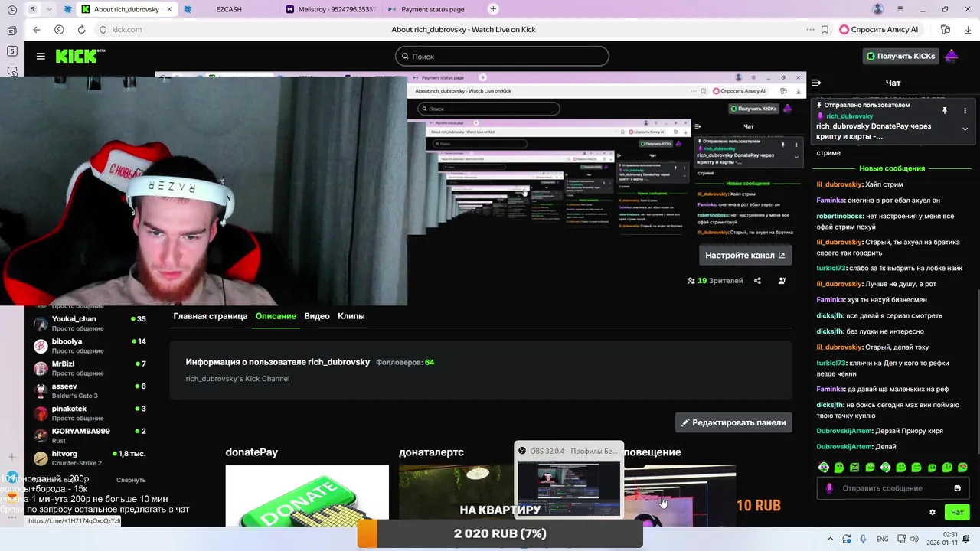Open the donatePay panel image

coord(307,495)
